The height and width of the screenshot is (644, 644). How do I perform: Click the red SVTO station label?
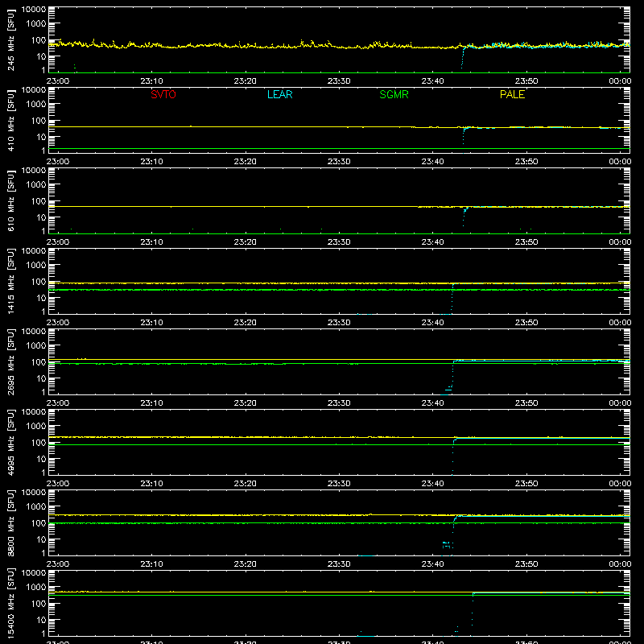[x=163, y=94]
